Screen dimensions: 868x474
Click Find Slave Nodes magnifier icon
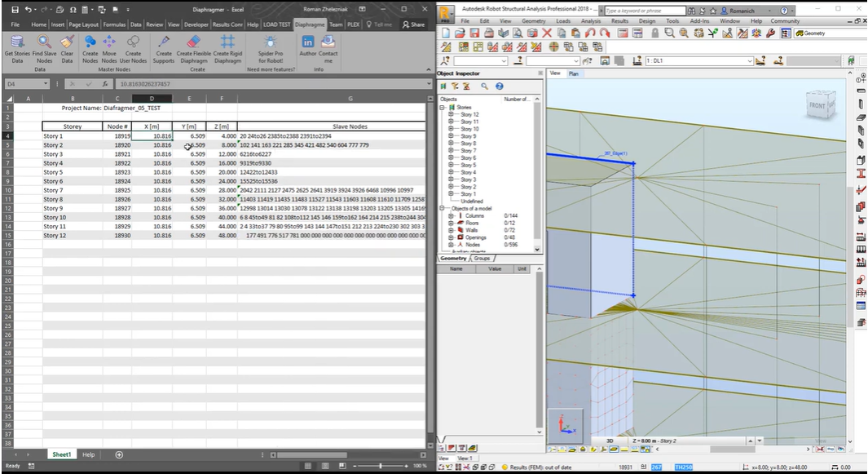[43, 42]
